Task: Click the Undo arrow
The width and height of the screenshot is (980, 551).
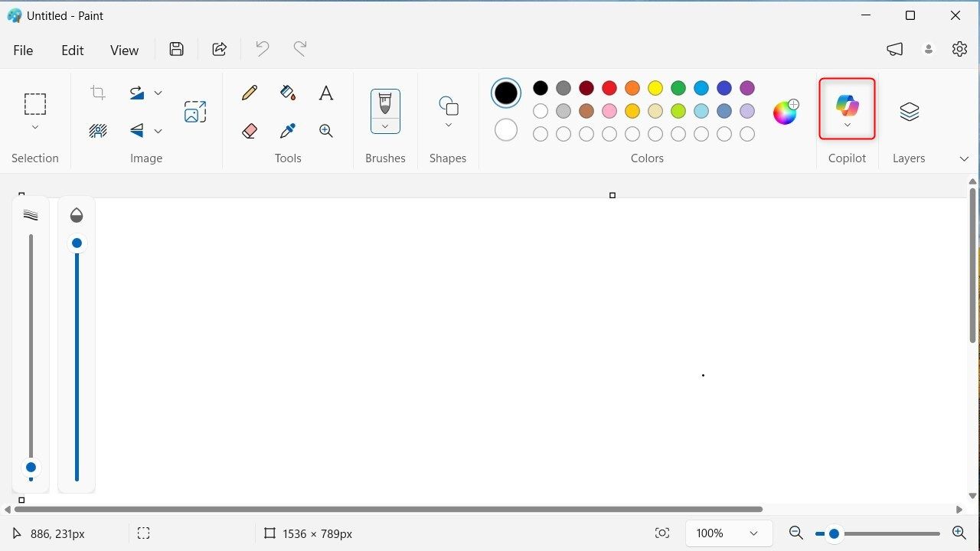Action: coord(263,50)
